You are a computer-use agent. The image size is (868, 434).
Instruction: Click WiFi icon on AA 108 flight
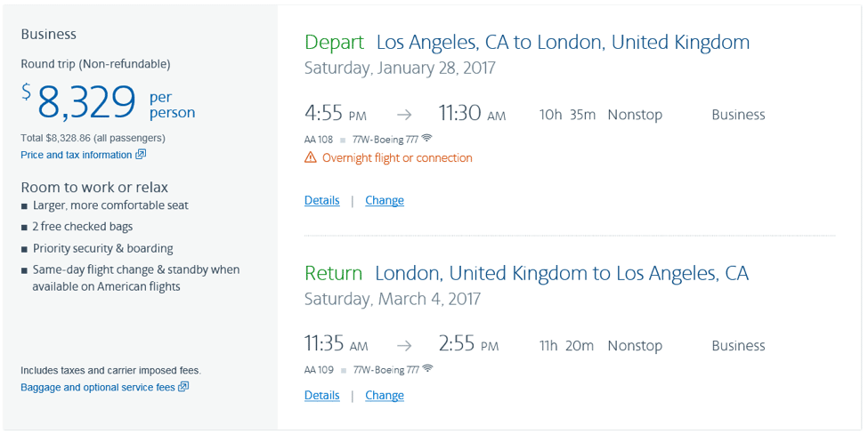(x=426, y=139)
